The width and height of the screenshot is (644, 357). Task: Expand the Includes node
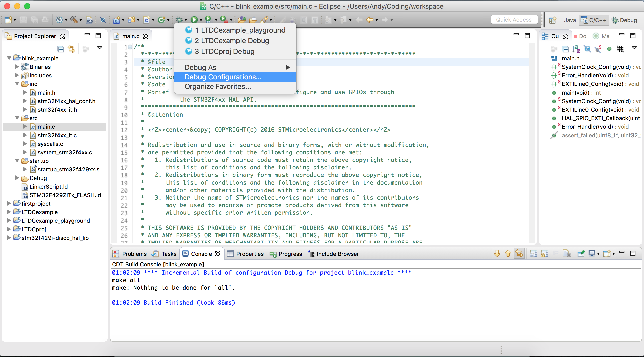(17, 75)
